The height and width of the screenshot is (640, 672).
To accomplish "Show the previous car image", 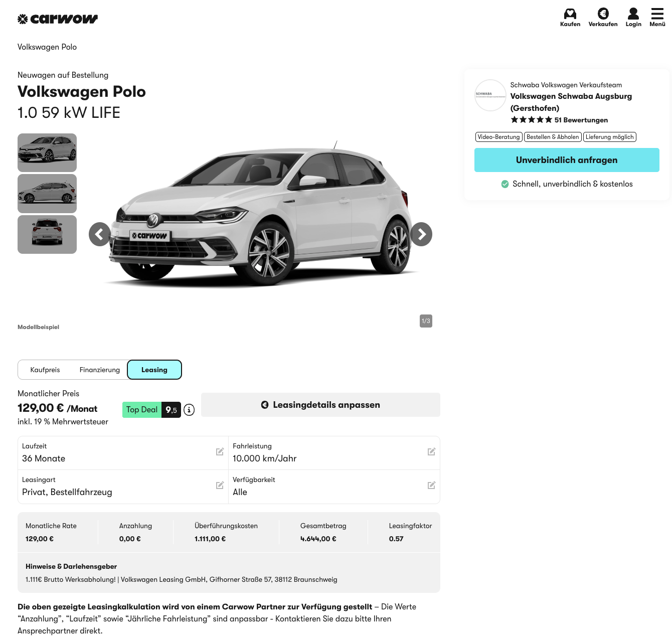I will click(x=100, y=234).
